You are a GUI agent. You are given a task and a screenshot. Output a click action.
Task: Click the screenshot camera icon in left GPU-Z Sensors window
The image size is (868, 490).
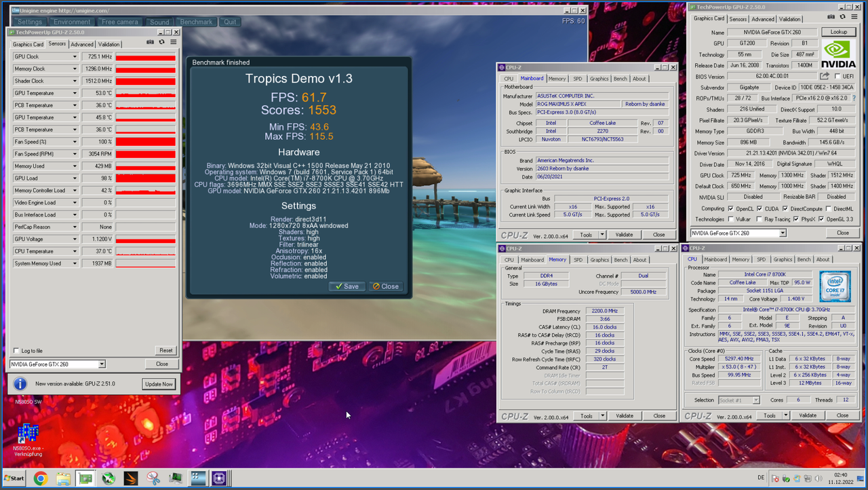(151, 42)
